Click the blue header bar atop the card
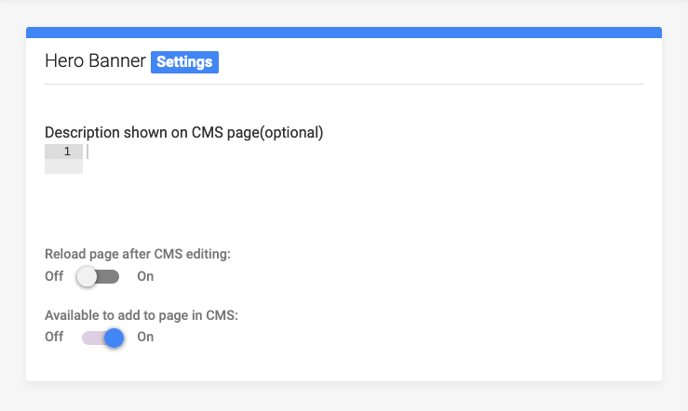 tap(344, 32)
